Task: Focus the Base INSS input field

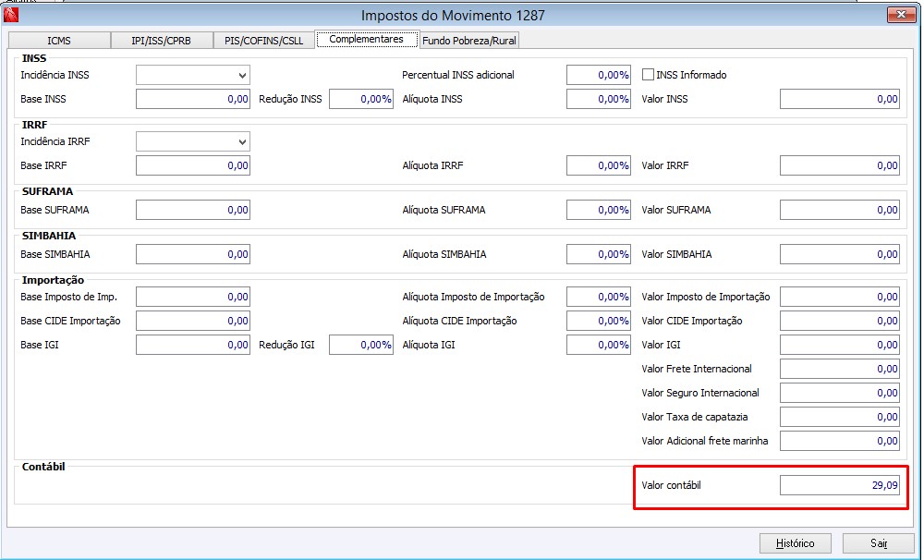Action: [x=193, y=100]
